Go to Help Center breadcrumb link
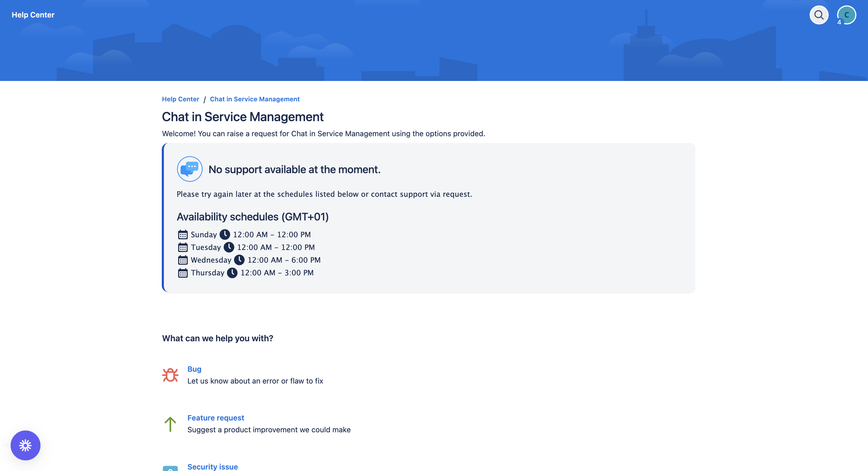868x471 pixels. pyautogui.click(x=180, y=99)
